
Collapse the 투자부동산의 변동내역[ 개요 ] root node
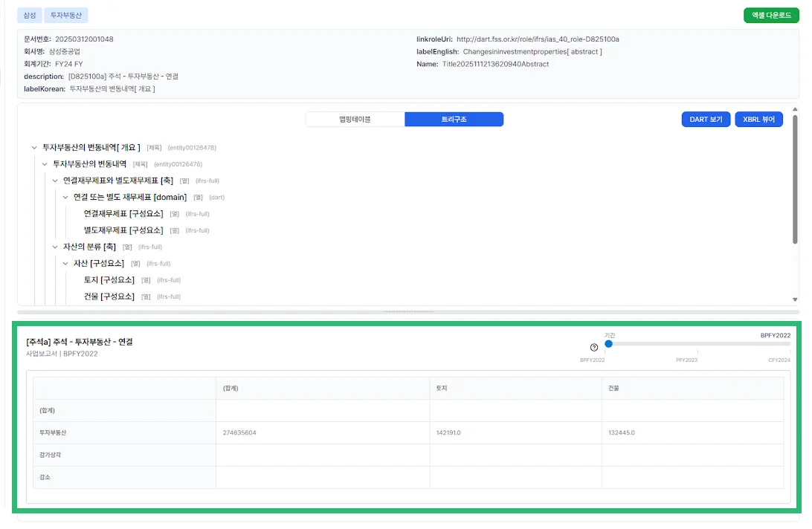(x=34, y=148)
